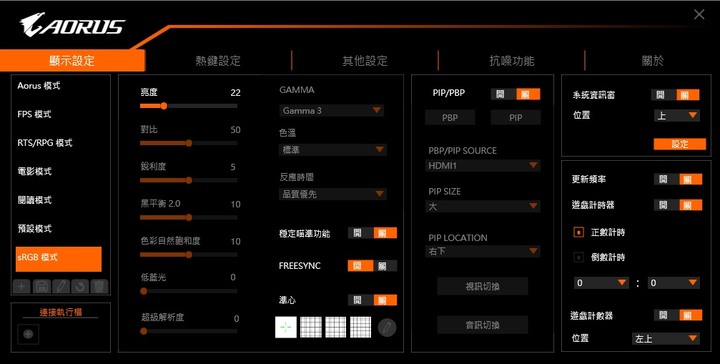Viewport: 720px width, 364px height.
Task: Select sRGB 模式 in the mode list
Action: pyautogui.click(x=58, y=259)
